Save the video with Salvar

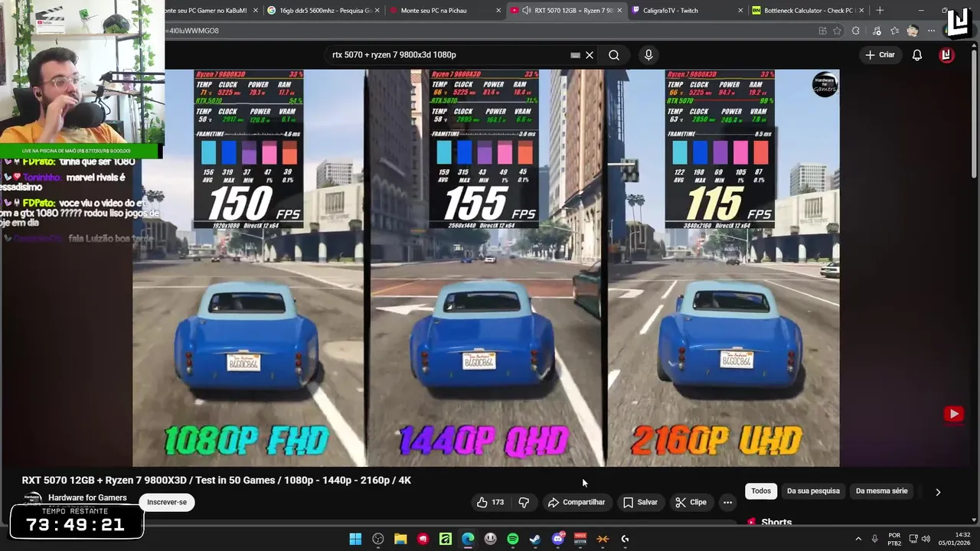coord(640,502)
